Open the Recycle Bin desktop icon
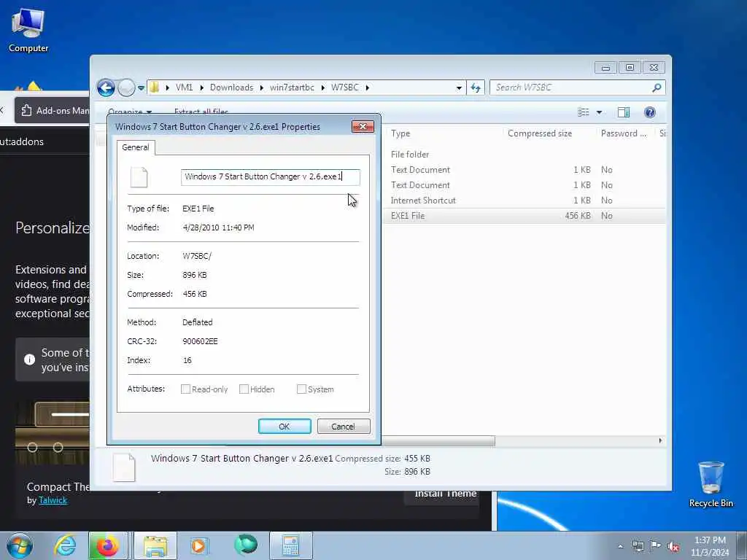Screen dimensions: 747x560 711,484
